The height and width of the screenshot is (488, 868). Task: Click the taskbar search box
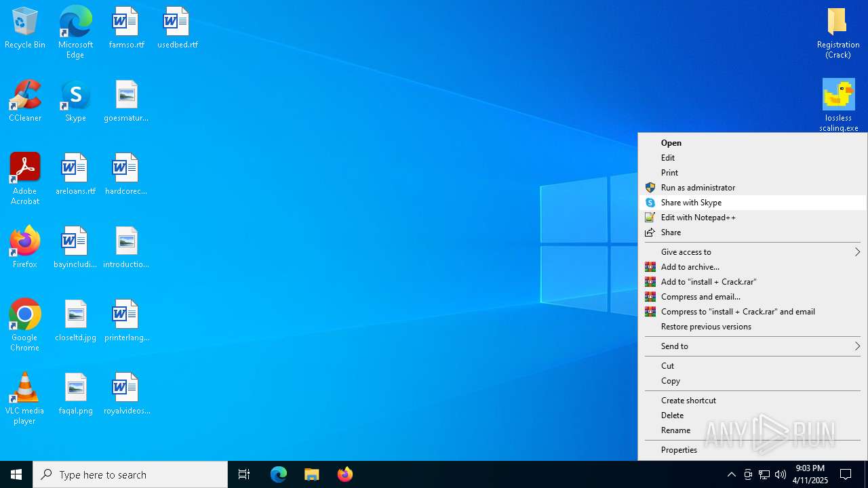130,474
